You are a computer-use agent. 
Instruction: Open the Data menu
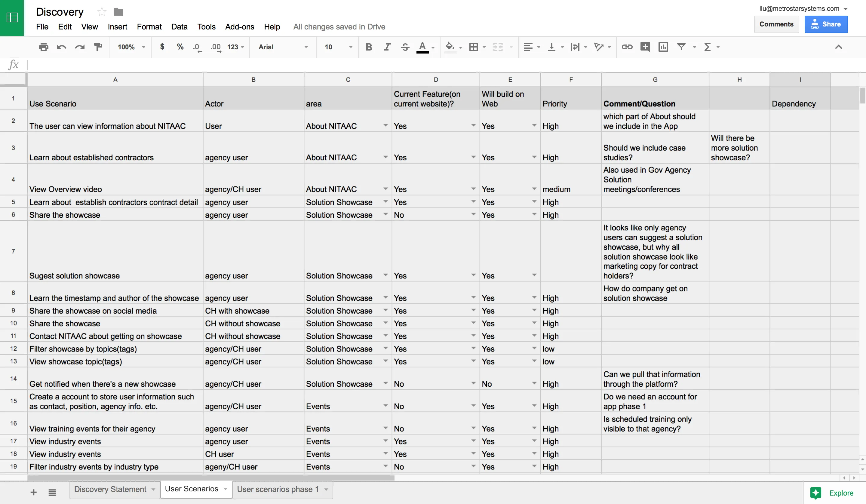coord(180,27)
